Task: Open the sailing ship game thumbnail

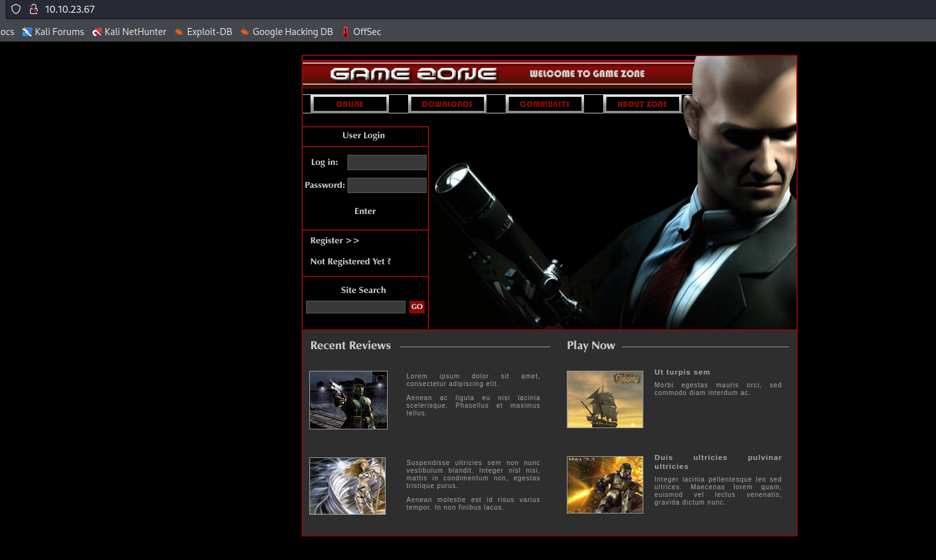Action: [605, 399]
